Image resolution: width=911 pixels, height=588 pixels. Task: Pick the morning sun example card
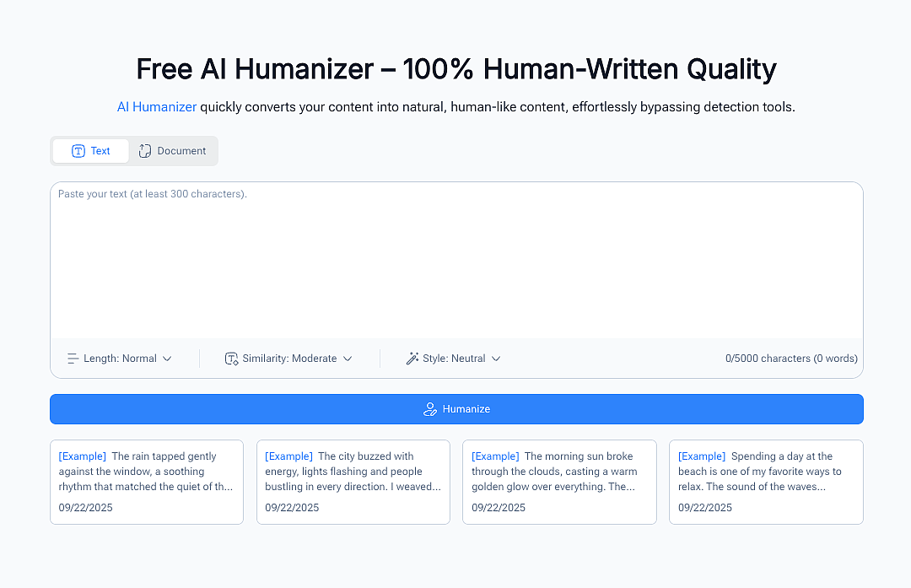559,482
